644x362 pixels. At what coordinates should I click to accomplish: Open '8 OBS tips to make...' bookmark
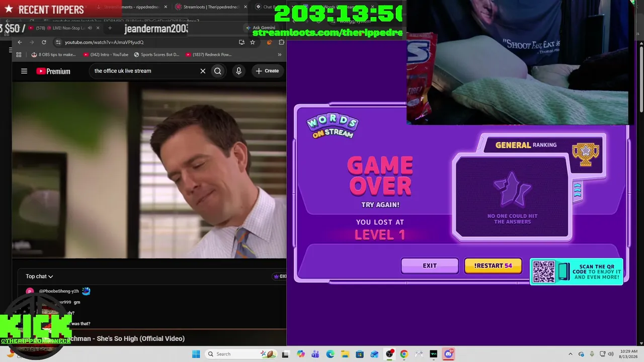pyautogui.click(x=53, y=54)
